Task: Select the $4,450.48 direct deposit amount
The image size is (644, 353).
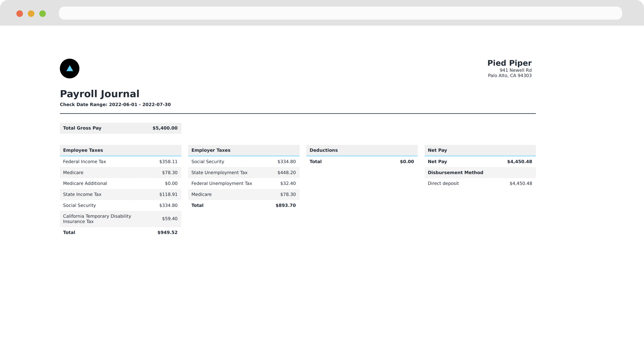Action: pos(521,183)
